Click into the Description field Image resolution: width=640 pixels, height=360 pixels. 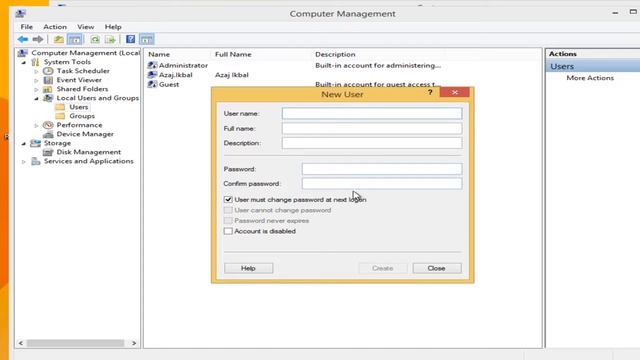tap(372, 143)
